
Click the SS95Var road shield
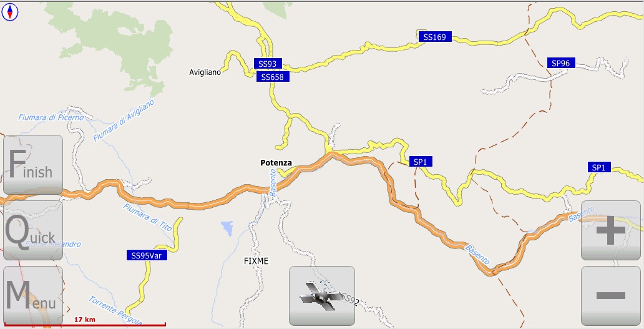click(x=147, y=255)
